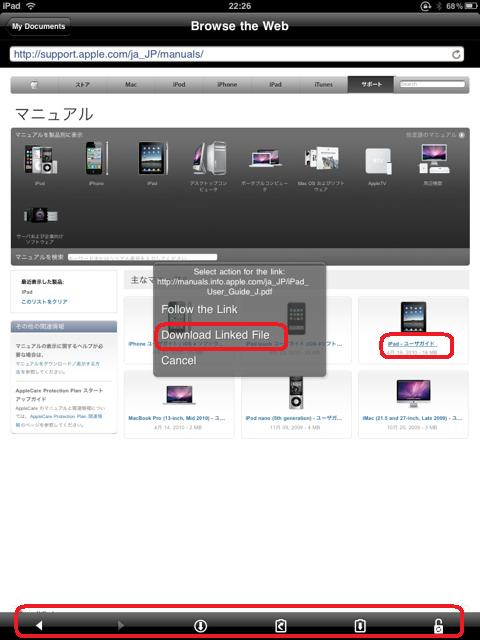Open the サポート navigation tab
480x640 pixels.
[371, 84]
